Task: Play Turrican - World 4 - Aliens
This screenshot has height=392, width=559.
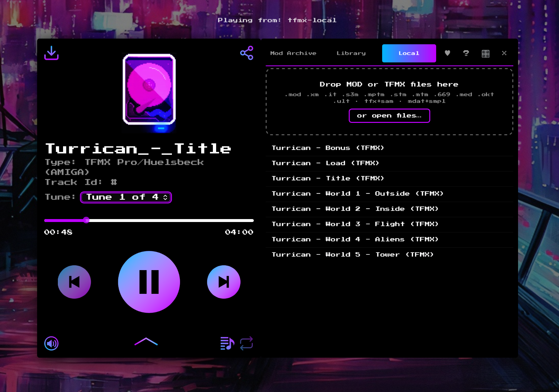Action: tap(389, 240)
